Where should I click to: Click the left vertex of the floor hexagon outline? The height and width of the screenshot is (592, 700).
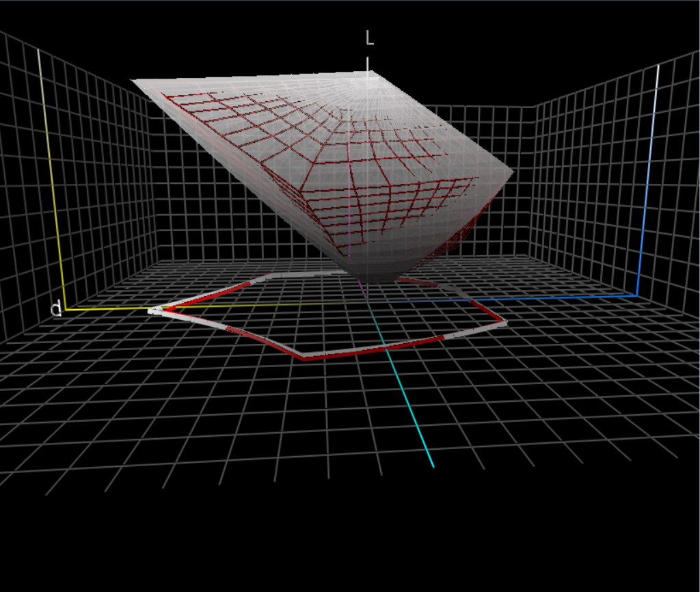[152, 311]
